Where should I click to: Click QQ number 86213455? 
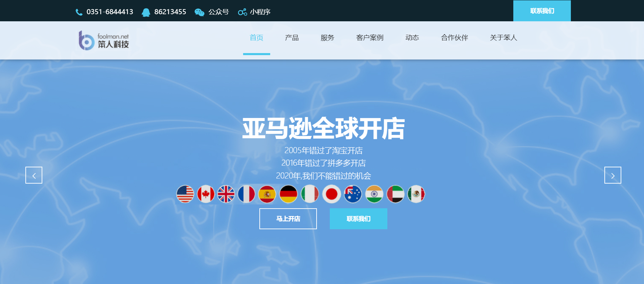[x=170, y=12]
